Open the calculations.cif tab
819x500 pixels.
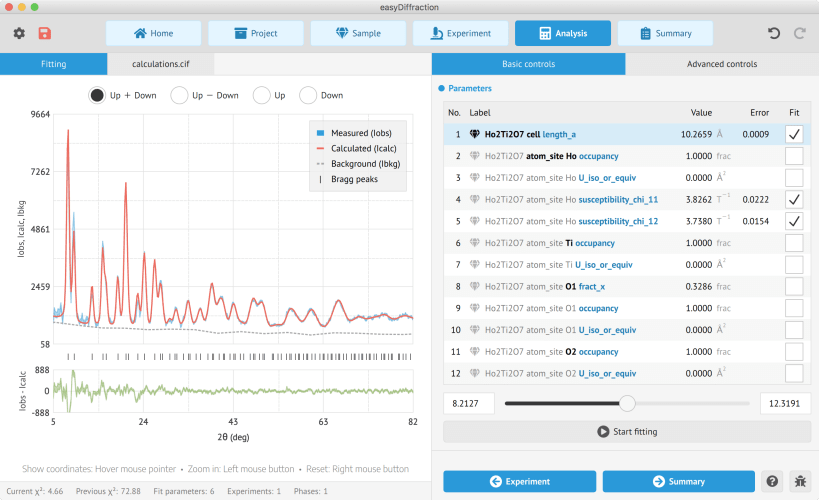(160, 64)
